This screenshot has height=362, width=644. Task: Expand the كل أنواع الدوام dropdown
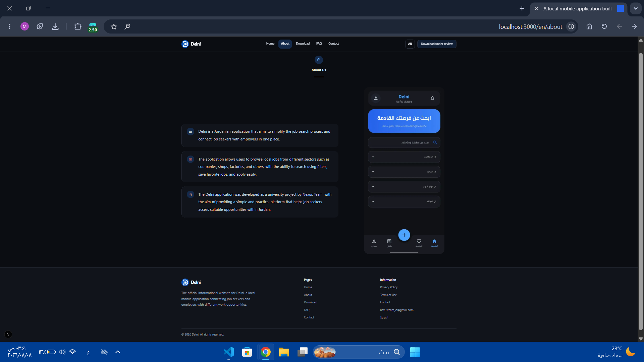404,187
